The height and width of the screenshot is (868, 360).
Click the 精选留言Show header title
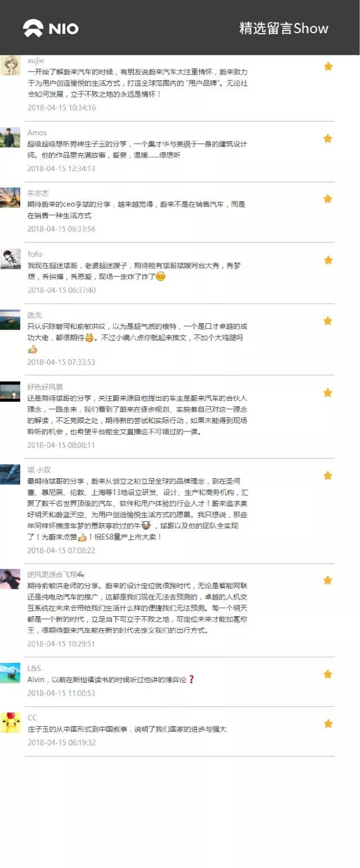coord(284,29)
